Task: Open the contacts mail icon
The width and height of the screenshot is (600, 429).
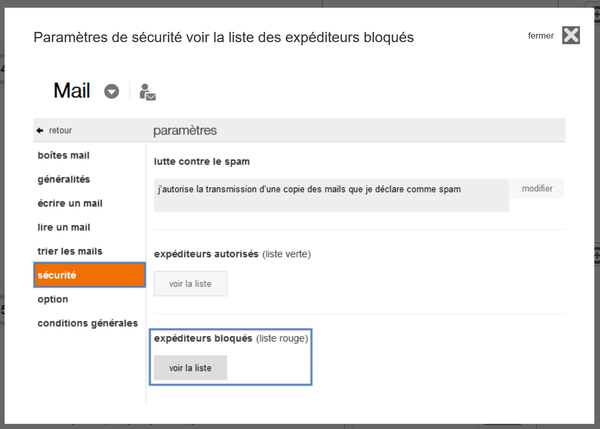Action: click(x=148, y=92)
